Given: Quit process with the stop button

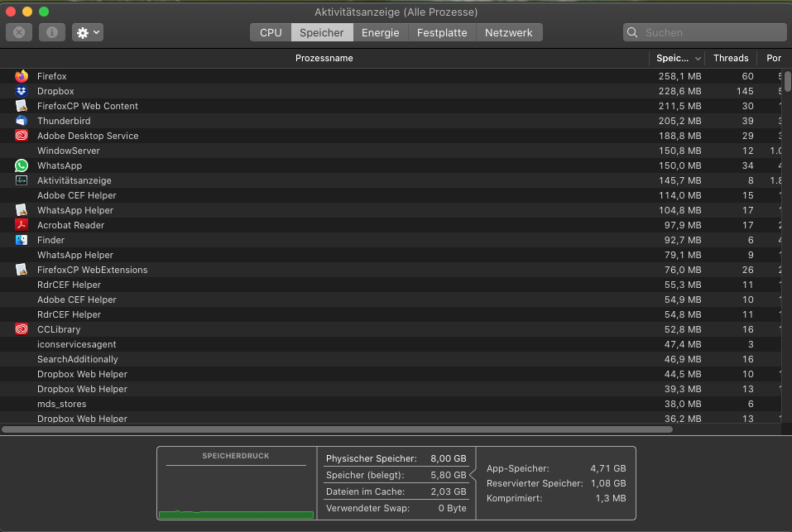Looking at the screenshot, I should click(x=19, y=32).
